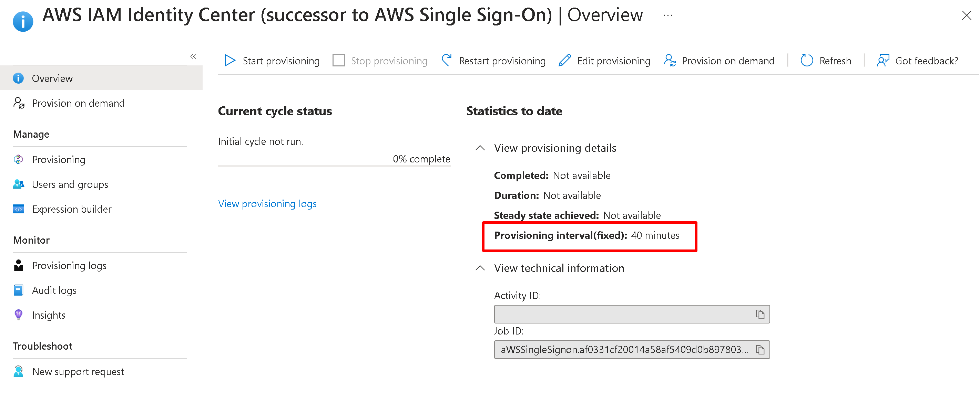This screenshot has width=980, height=404.
Task: Open the View provisioning logs link
Action: tap(267, 204)
